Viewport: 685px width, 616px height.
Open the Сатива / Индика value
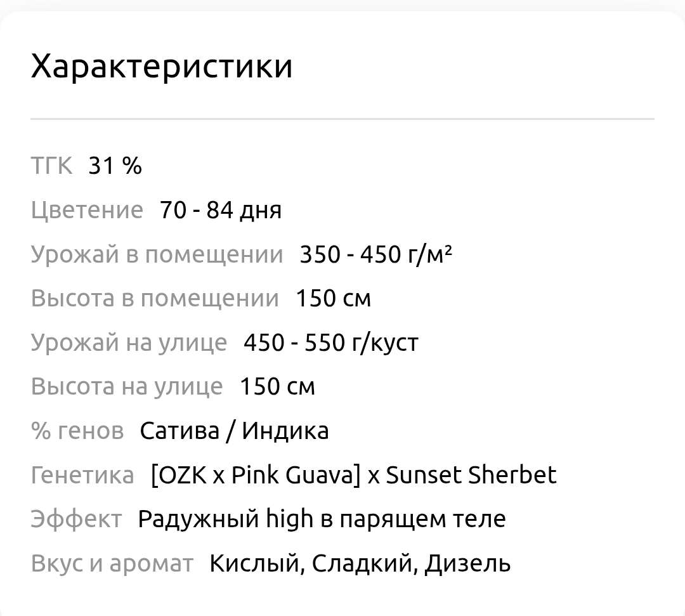click(234, 431)
